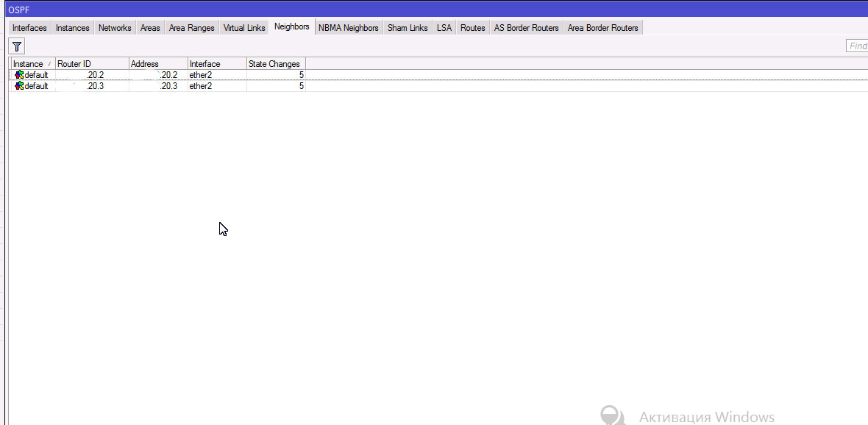Go to the Sham Links tab
The height and width of the screenshot is (425, 868).
click(x=408, y=28)
